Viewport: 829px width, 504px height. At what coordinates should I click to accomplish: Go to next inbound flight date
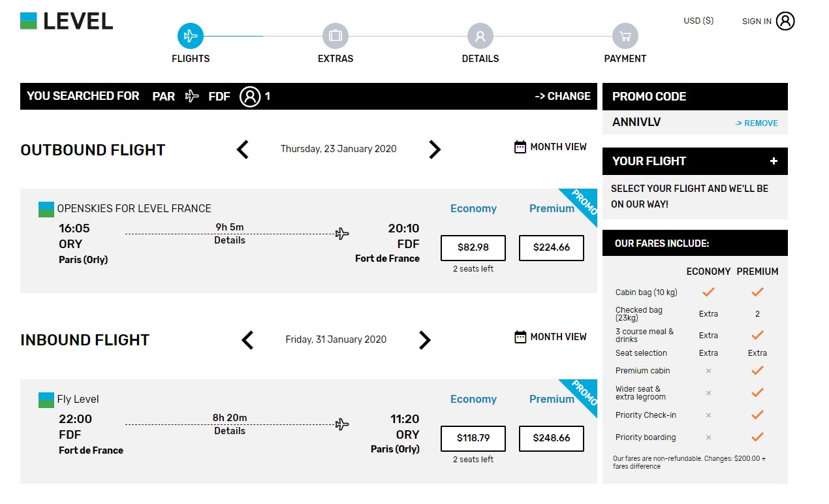click(x=425, y=339)
